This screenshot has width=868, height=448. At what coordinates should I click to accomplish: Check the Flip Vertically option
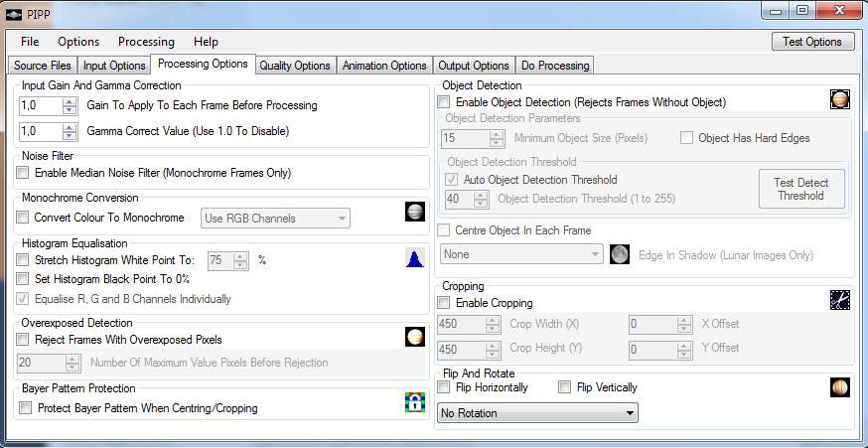564,387
